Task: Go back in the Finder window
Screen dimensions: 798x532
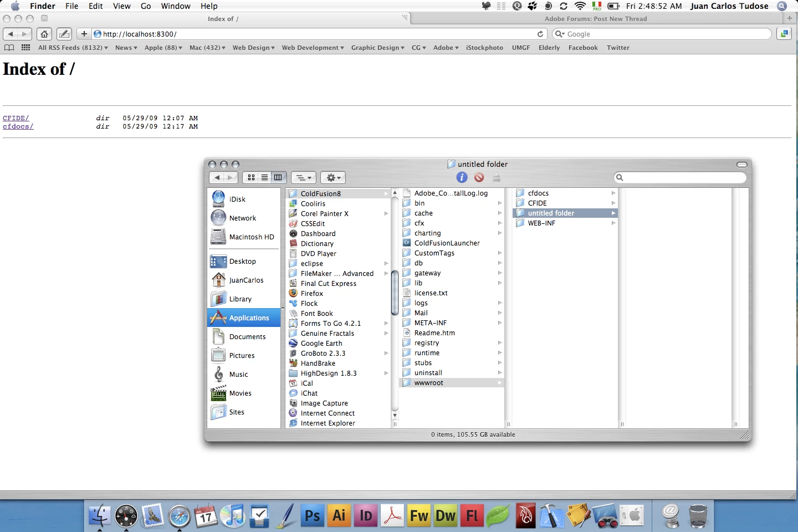Action: (217, 177)
